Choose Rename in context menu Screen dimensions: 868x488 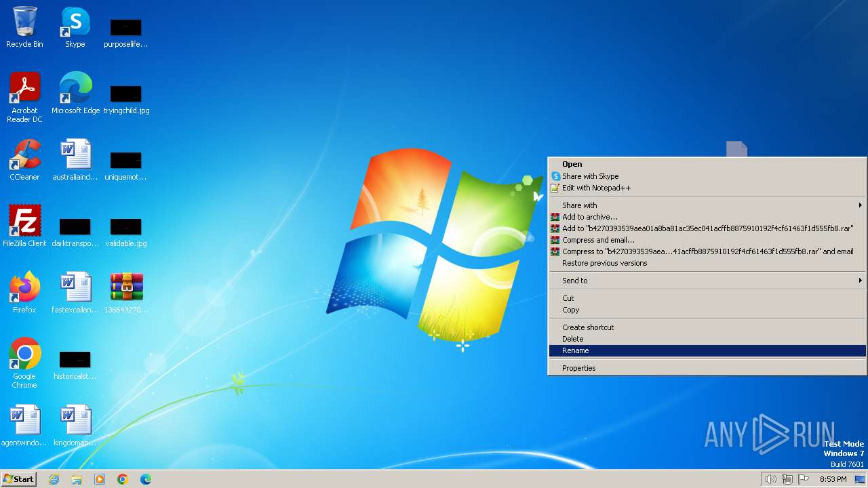[x=707, y=350]
